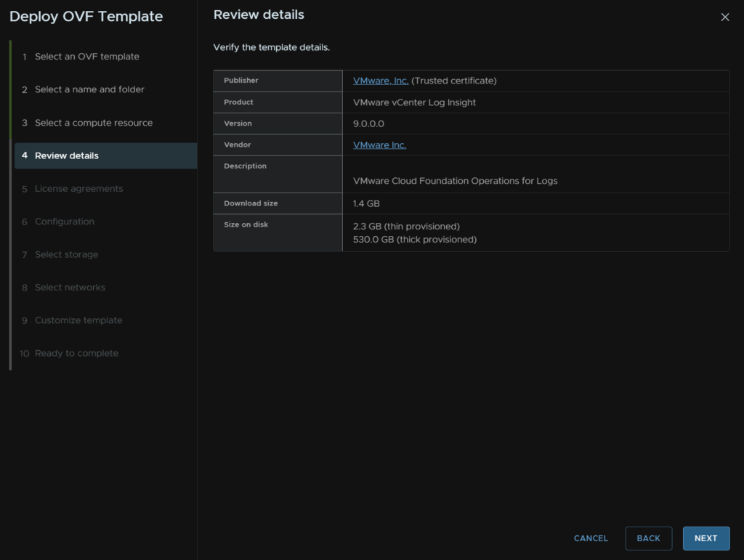
Task: Select step 4 Review details
Action: coord(106,155)
